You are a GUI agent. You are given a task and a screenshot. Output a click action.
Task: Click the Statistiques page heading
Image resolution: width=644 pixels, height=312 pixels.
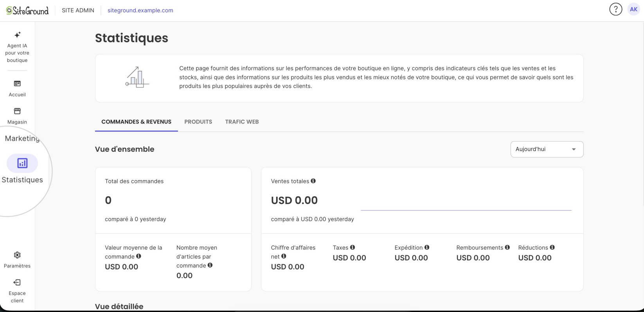(131, 38)
